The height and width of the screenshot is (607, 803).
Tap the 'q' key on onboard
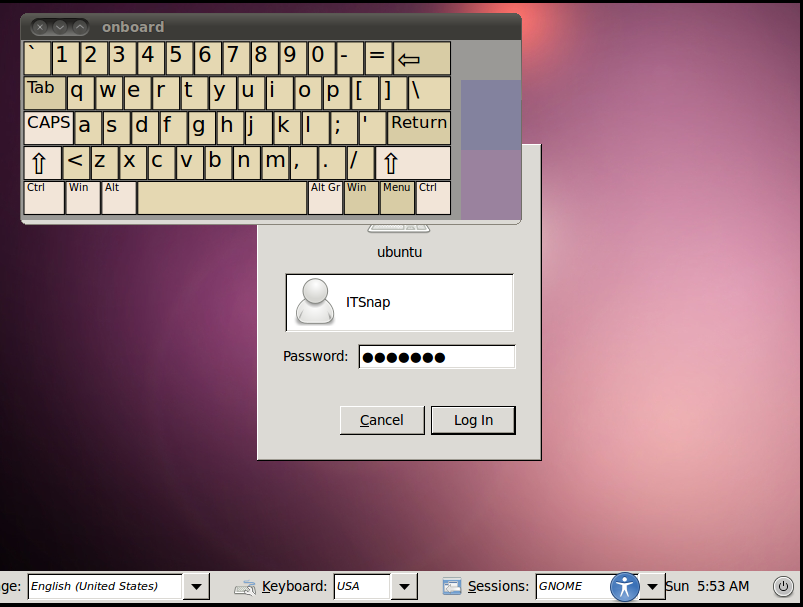[80, 93]
